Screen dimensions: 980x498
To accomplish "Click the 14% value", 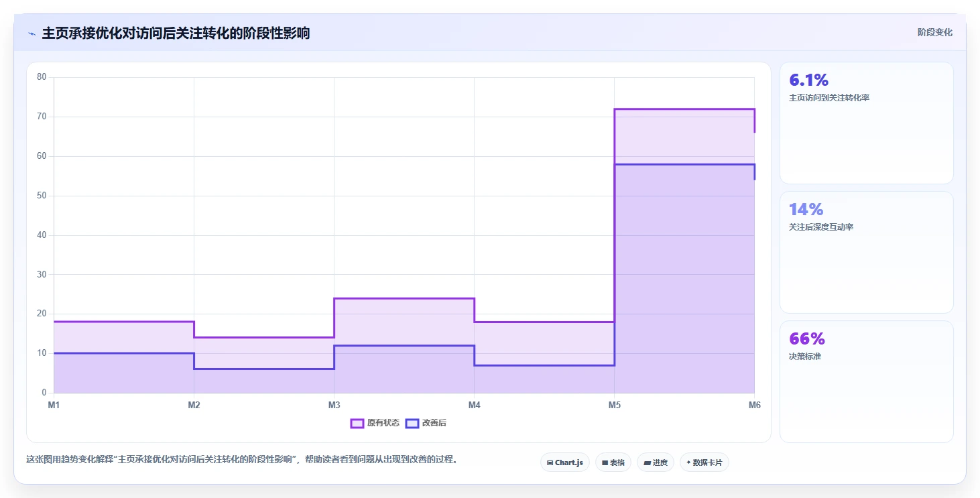I will (806, 210).
